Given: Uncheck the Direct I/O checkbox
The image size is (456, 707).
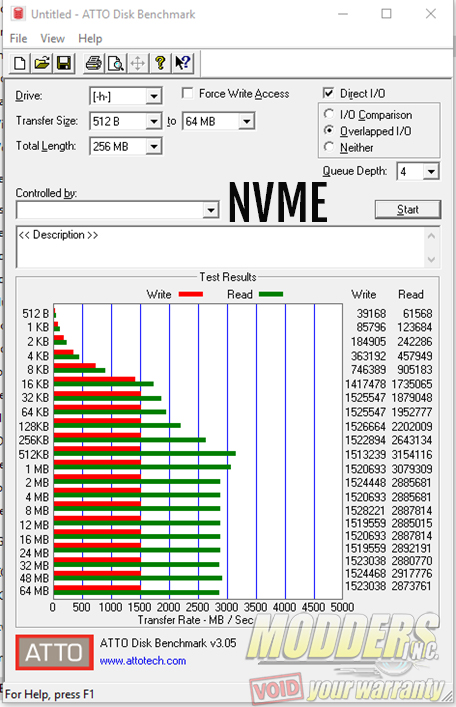Looking at the screenshot, I should pyautogui.click(x=328, y=93).
